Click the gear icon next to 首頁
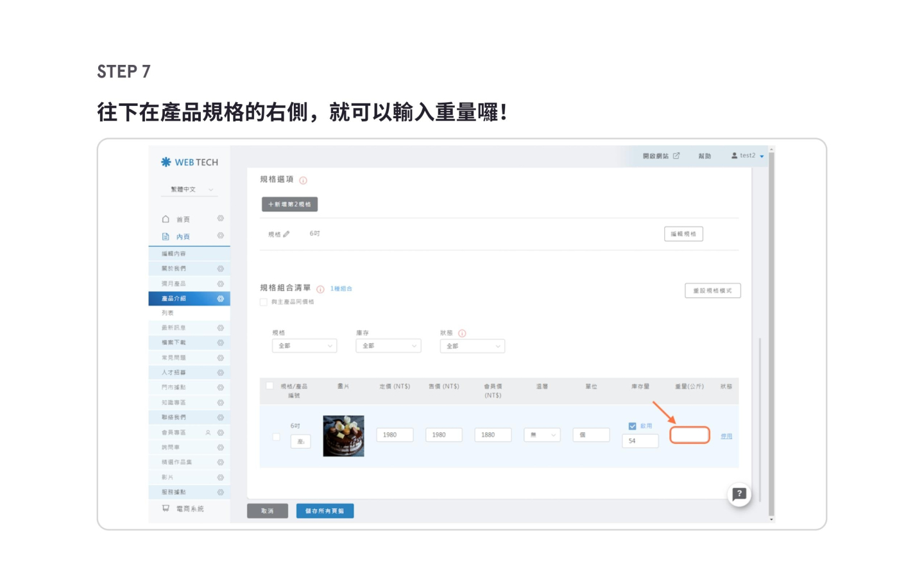Image resolution: width=924 pixels, height=567 pixels. 220,219
